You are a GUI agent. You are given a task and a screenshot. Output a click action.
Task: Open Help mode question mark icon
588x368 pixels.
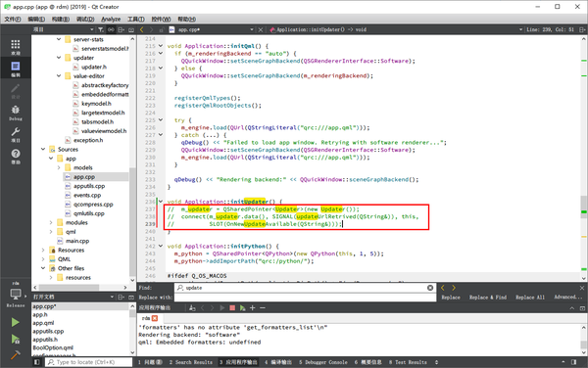(x=16, y=157)
